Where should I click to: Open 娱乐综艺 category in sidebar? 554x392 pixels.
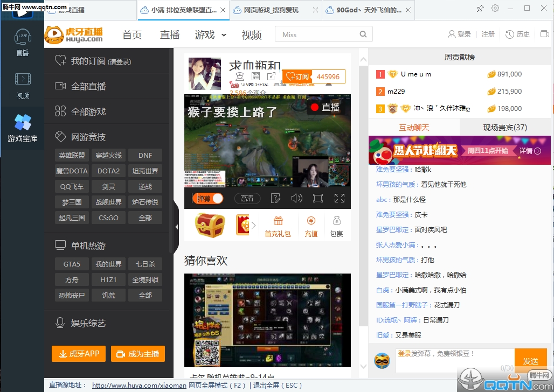pos(80,323)
